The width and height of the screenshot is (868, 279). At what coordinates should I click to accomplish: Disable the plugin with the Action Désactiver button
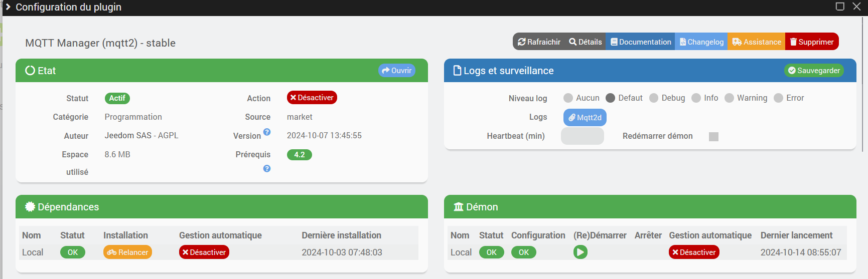(312, 98)
